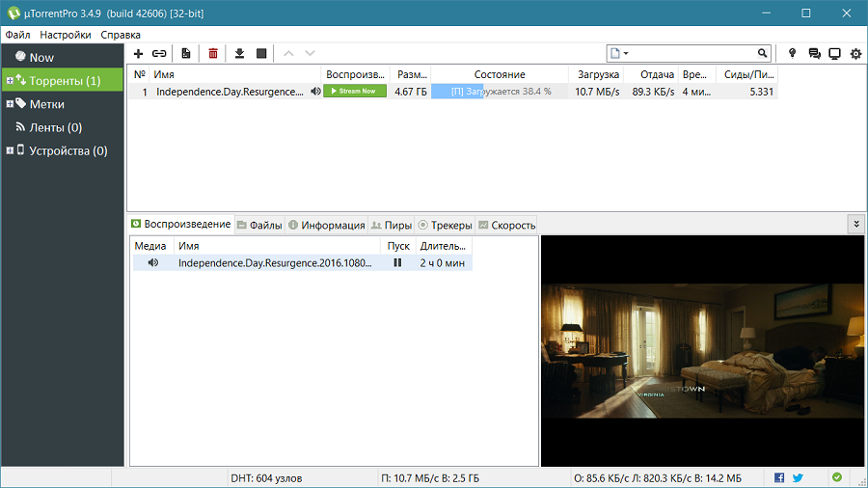Image resolution: width=868 pixels, height=488 pixels.
Task: Stop torrent with the square icon
Action: coord(261,54)
